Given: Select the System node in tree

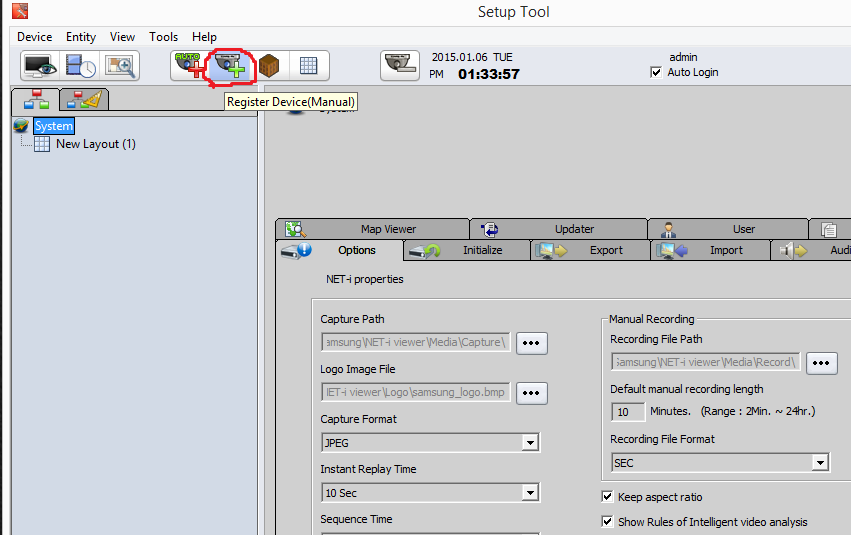Looking at the screenshot, I should pos(53,126).
